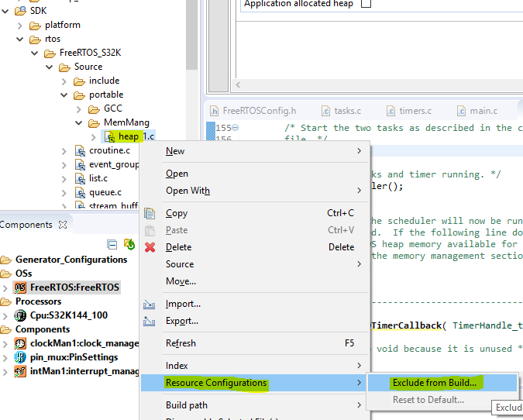The width and height of the screenshot is (523, 420).
Task: Click the heap_1.c file icon
Action: 109,136
